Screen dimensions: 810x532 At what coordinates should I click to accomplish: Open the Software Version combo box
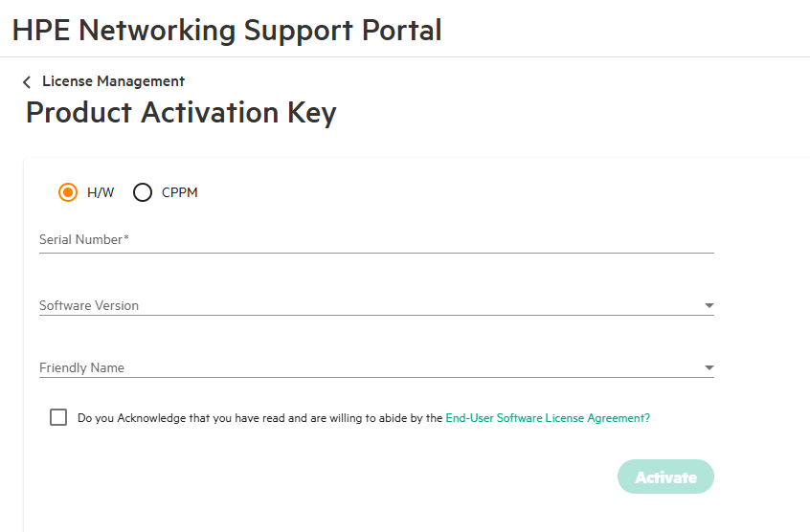(376, 305)
